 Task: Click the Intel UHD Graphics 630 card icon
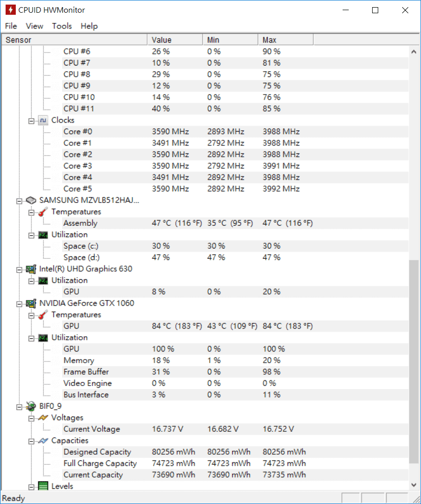[31, 269]
